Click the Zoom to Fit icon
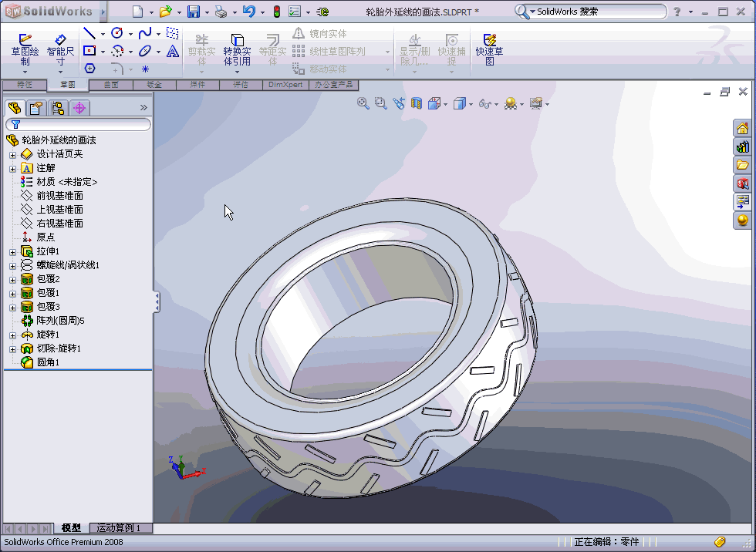 (x=363, y=103)
